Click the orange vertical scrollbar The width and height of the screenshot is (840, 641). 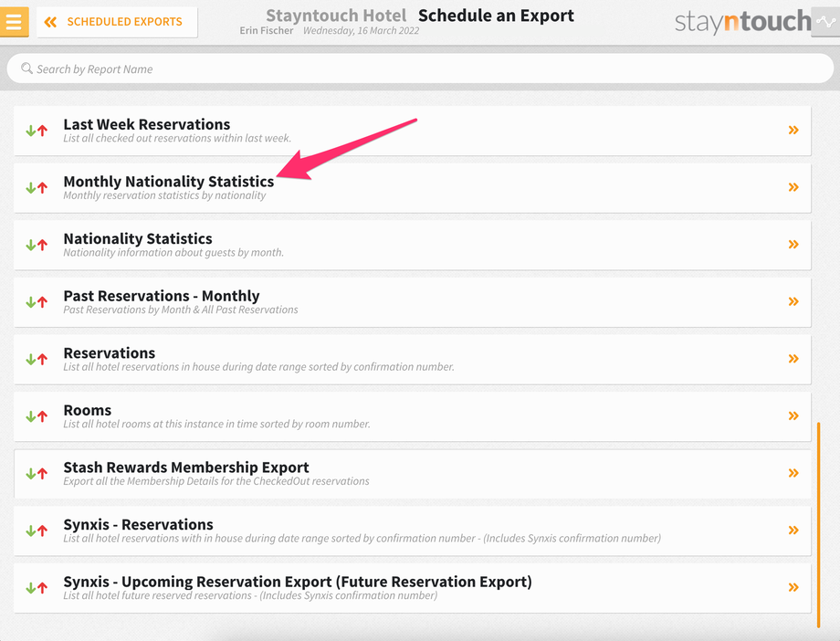[819, 525]
